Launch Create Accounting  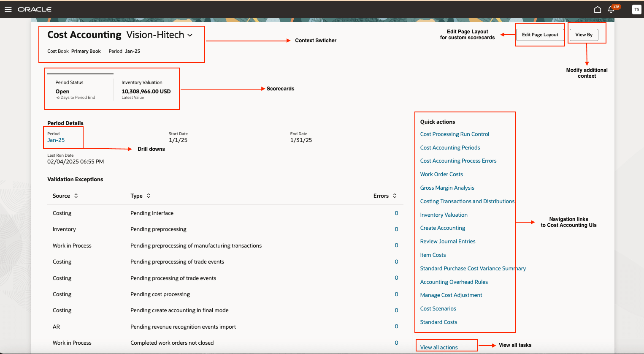(x=443, y=228)
